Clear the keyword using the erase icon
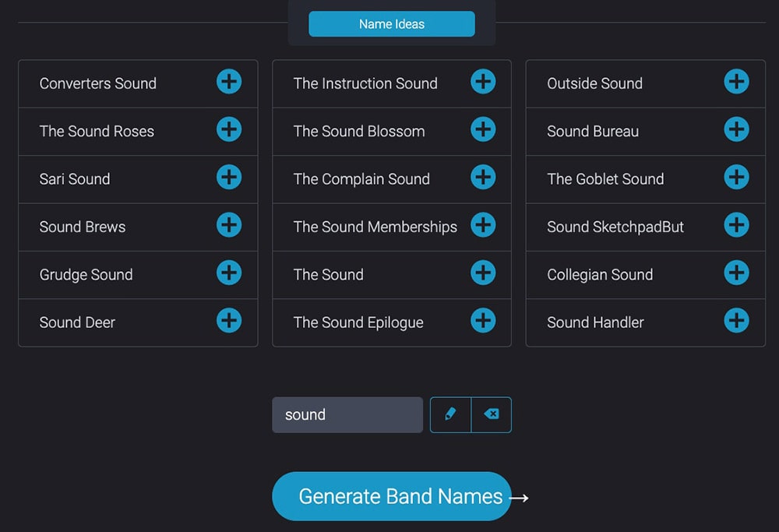 click(492, 414)
